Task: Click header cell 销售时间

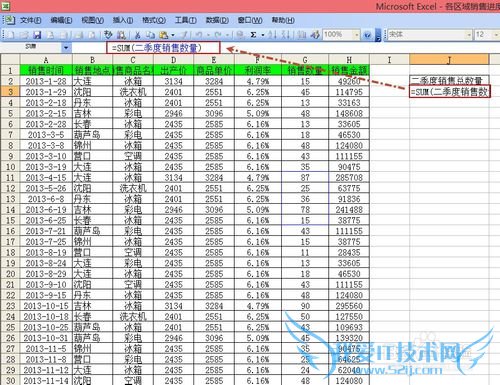Action: (x=46, y=70)
